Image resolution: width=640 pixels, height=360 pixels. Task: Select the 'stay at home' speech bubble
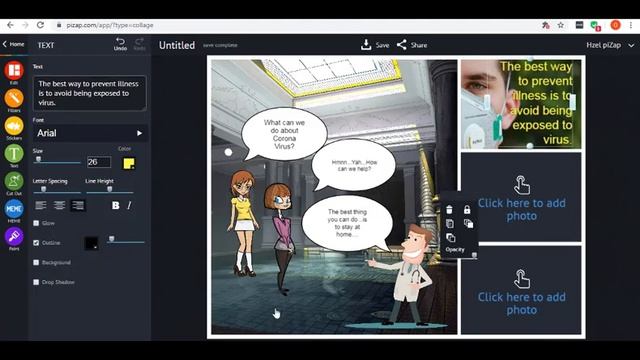click(x=347, y=224)
